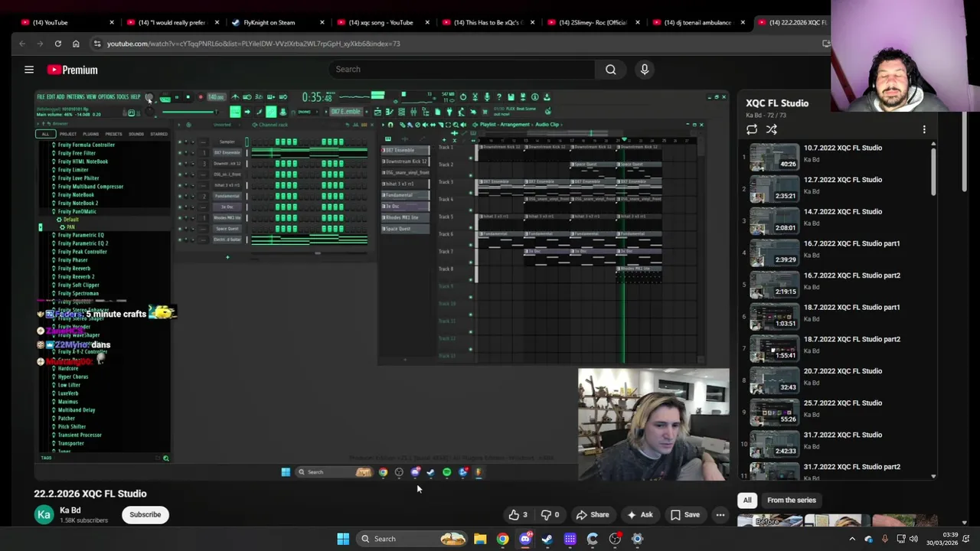Open the XQC FL Studio playlist title
The image size is (980, 551).
click(x=777, y=103)
